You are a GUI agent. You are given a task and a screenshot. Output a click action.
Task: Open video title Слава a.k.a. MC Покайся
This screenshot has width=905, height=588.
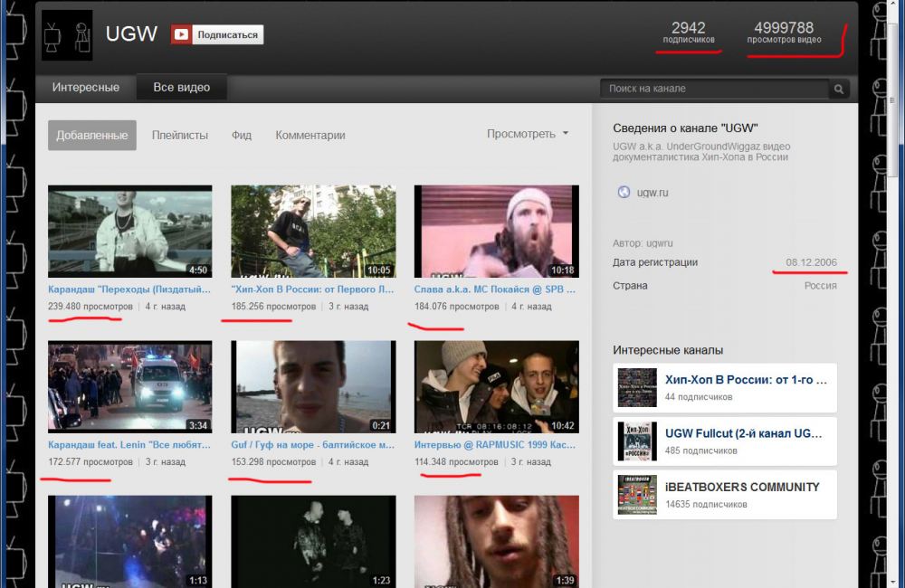(495, 289)
